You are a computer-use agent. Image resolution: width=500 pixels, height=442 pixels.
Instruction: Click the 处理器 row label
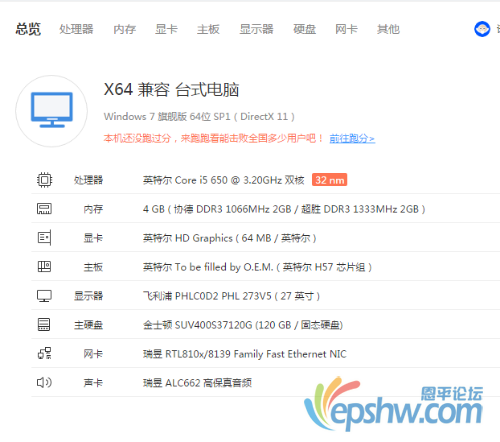pyautogui.click(x=88, y=180)
